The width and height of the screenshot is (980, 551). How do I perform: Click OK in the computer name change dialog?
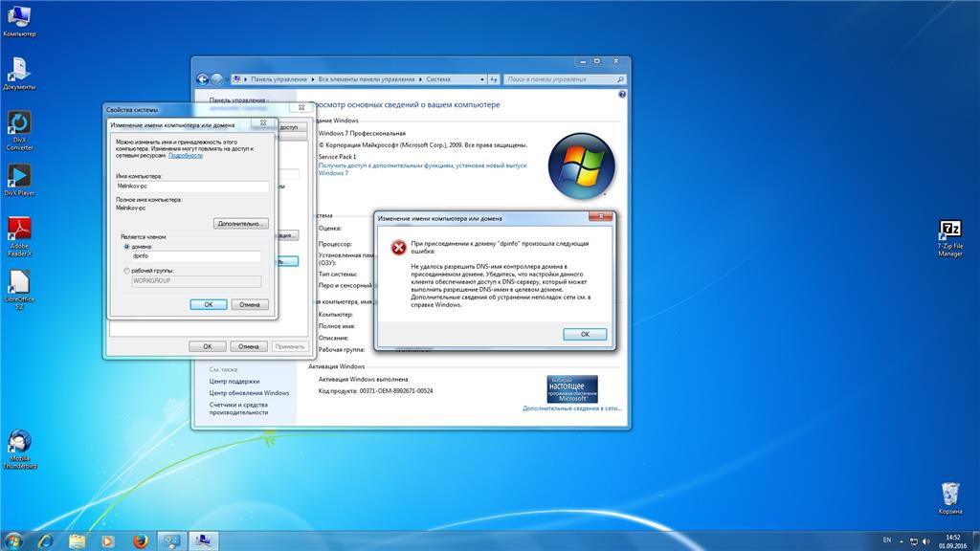(x=208, y=304)
